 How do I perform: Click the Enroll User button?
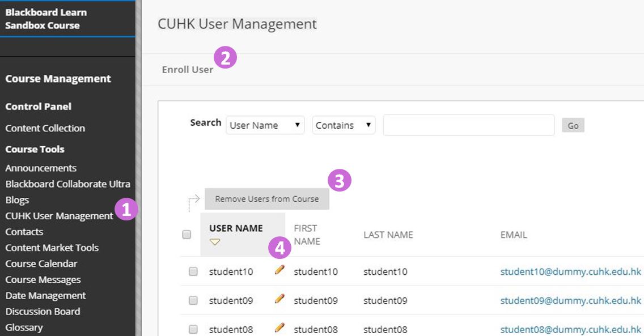(187, 70)
